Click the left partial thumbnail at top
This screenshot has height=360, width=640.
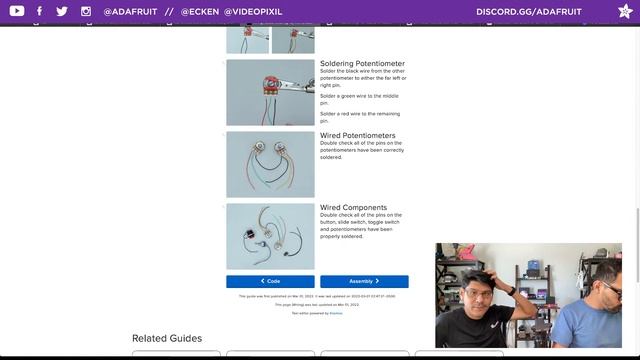[248, 40]
